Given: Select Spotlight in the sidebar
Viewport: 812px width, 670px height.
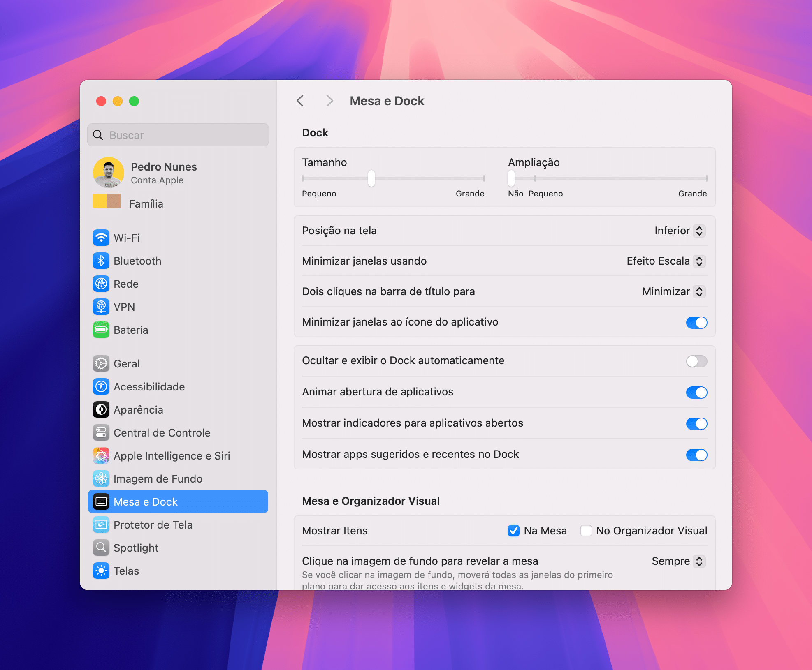Looking at the screenshot, I should [178, 548].
